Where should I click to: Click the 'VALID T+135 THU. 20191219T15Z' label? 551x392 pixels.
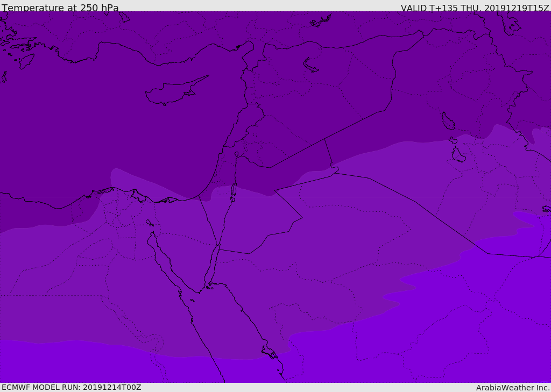(475, 8)
